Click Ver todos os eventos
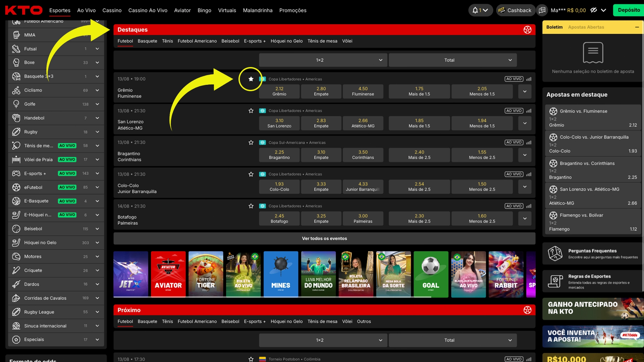This screenshot has height=362, width=644. click(x=324, y=239)
